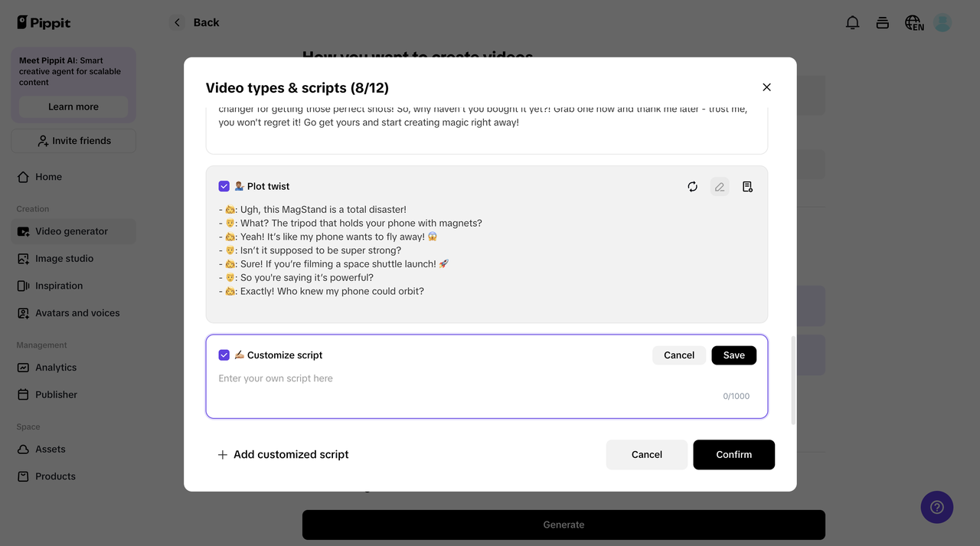Edit the Plot twist script with the pencil icon
980x546 pixels.
(x=719, y=186)
